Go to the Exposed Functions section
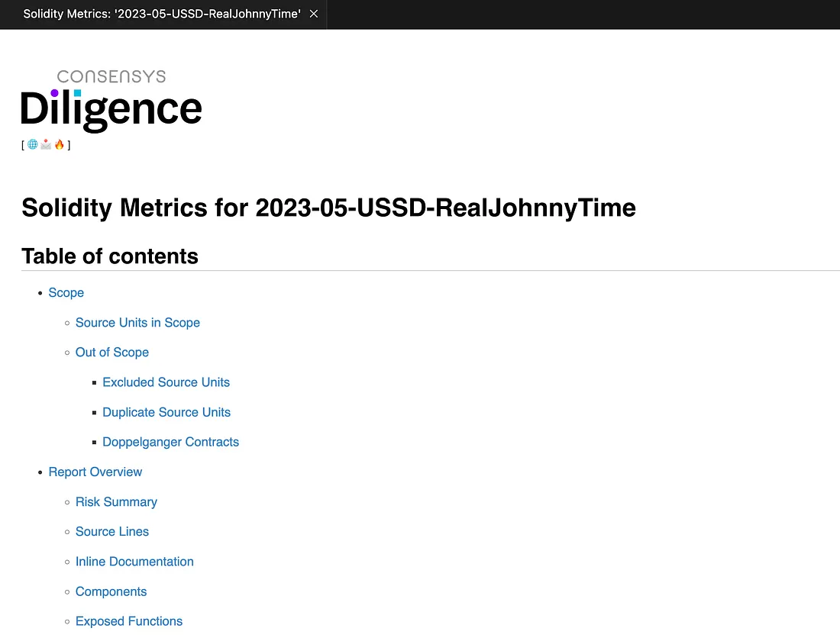The height and width of the screenshot is (641, 840). [x=128, y=621]
